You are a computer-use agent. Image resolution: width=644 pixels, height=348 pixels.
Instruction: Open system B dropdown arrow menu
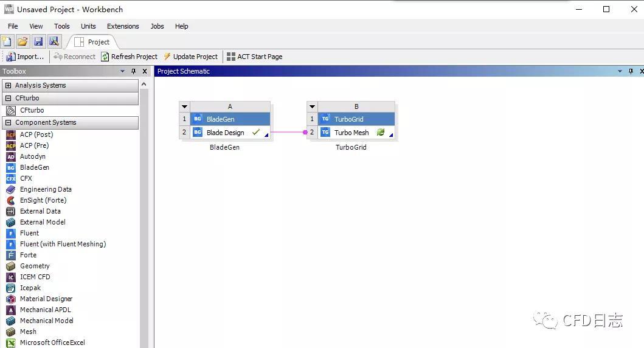pos(312,106)
